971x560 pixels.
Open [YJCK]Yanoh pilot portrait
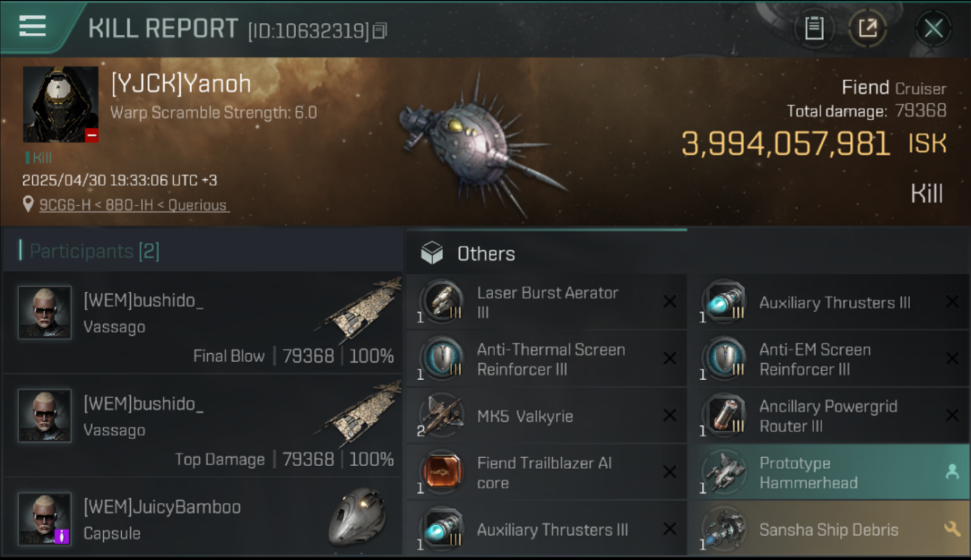(61, 105)
